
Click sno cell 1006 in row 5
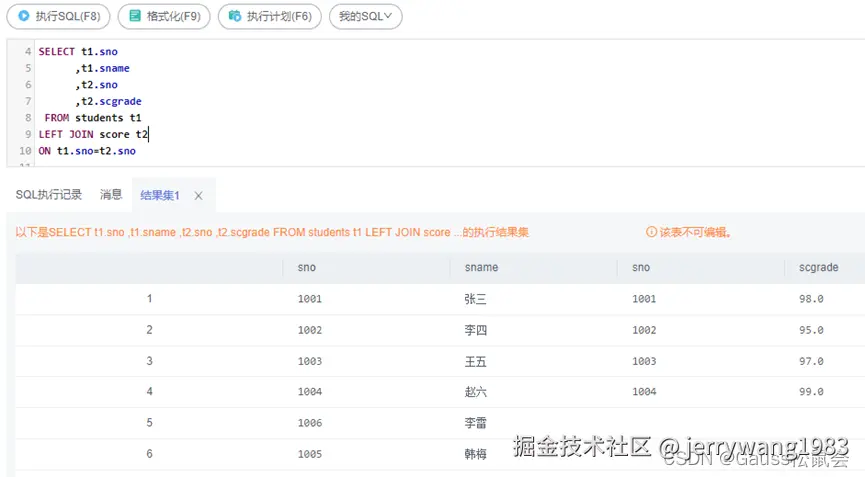(310, 423)
